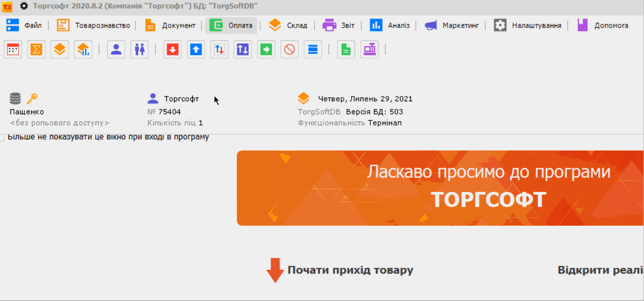644x301 pixels.
Task: Open the customers list icon
Action: [x=139, y=49]
